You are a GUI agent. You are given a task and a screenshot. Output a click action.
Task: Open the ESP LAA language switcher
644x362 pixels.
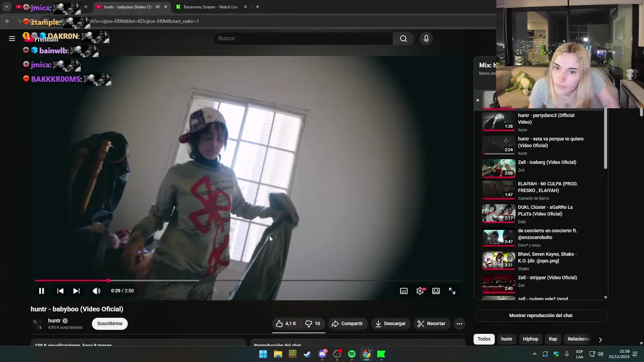tap(580, 354)
